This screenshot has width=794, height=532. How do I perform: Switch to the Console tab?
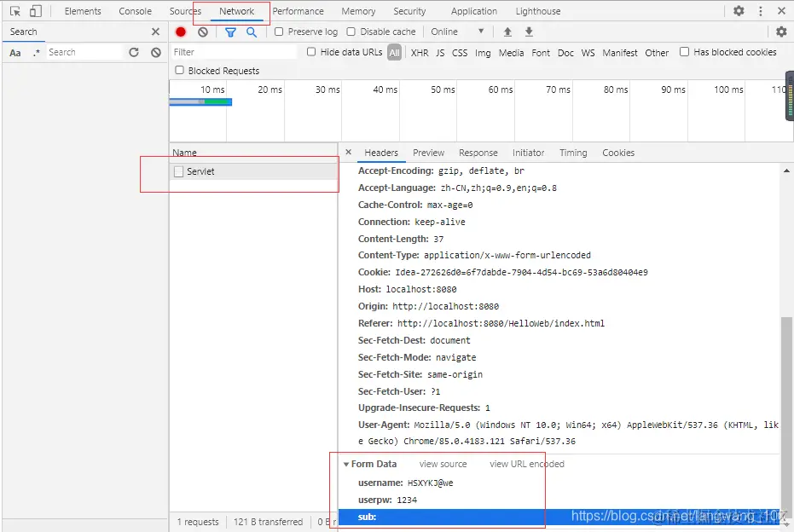136,11
